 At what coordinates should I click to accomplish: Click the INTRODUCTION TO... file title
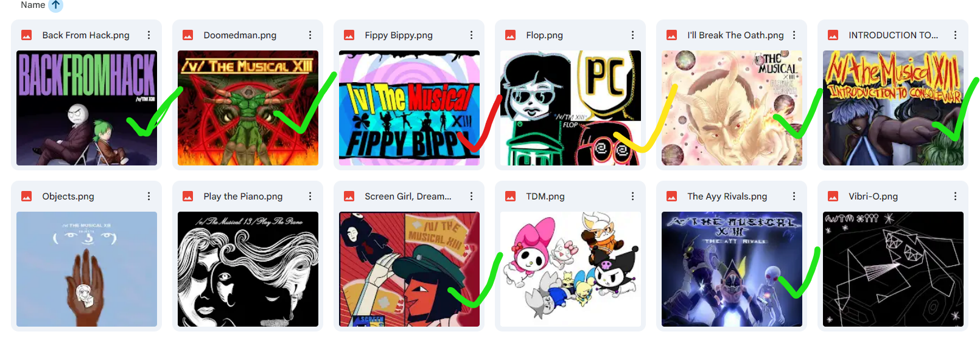coord(893,35)
